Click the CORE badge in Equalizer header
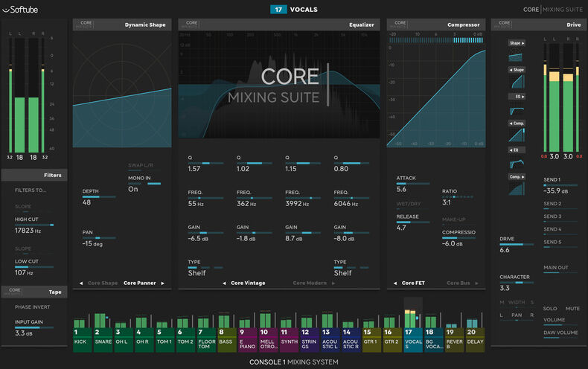 pos(191,25)
